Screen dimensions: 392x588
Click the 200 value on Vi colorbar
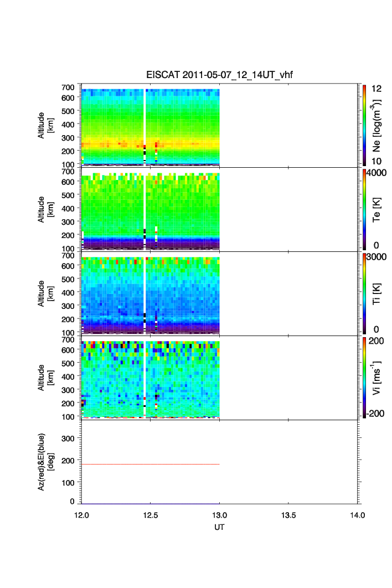pos(376,341)
